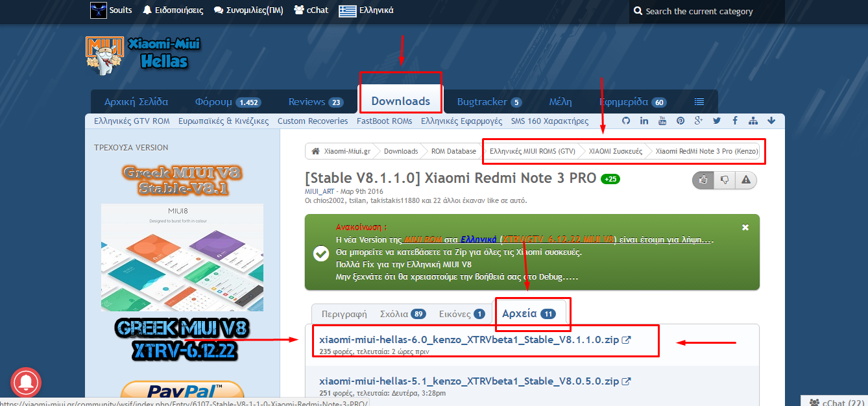Image resolution: width=868 pixels, height=406 pixels.
Task: Download xiaomi-miui-hellas-6.0 kenzo V8.1.1.0 zip
Action: (x=470, y=340)
